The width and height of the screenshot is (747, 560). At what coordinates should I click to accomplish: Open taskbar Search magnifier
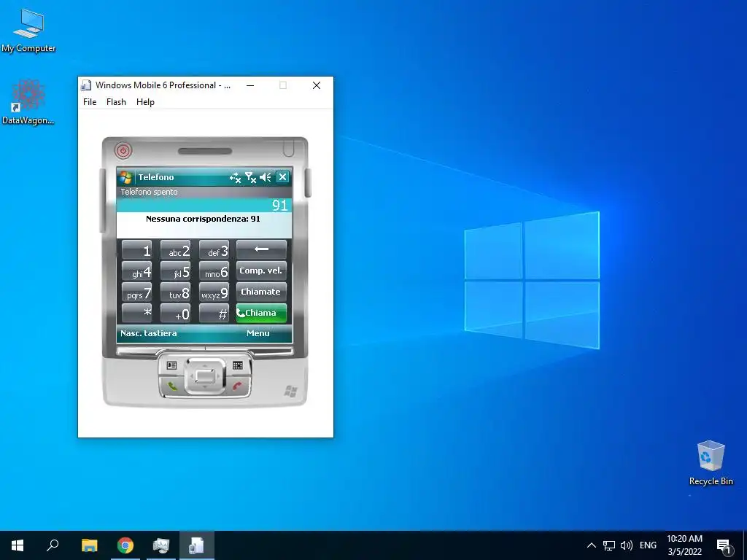[x=53, y=545]
